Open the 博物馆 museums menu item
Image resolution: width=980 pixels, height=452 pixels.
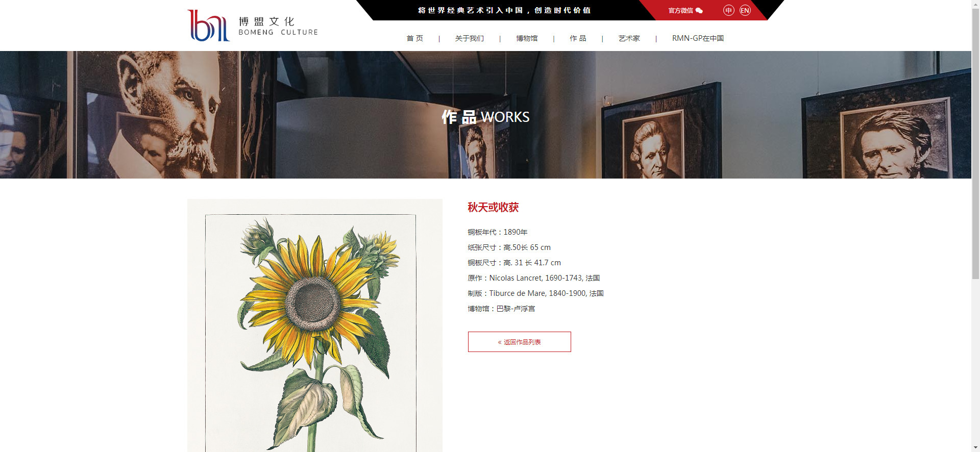tap(527, 38)
